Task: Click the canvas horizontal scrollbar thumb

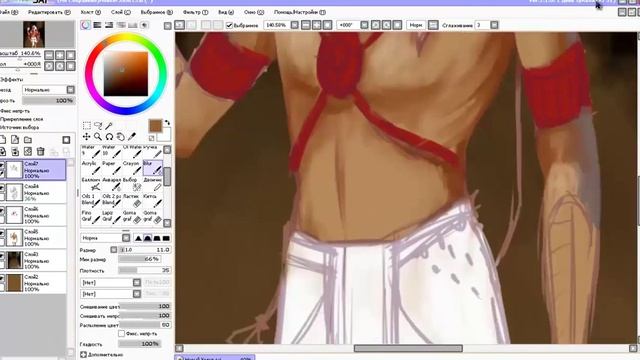Action: pos(408,348)
